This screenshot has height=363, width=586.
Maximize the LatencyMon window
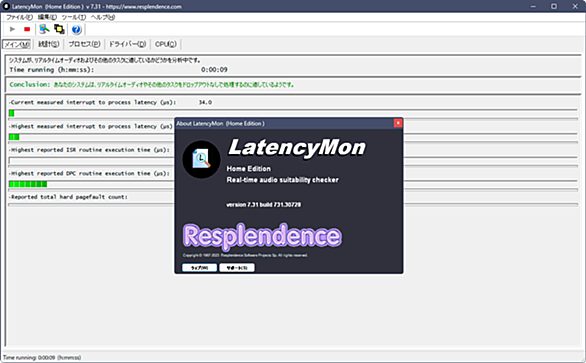pyautogui.click(x=554, y=6)
